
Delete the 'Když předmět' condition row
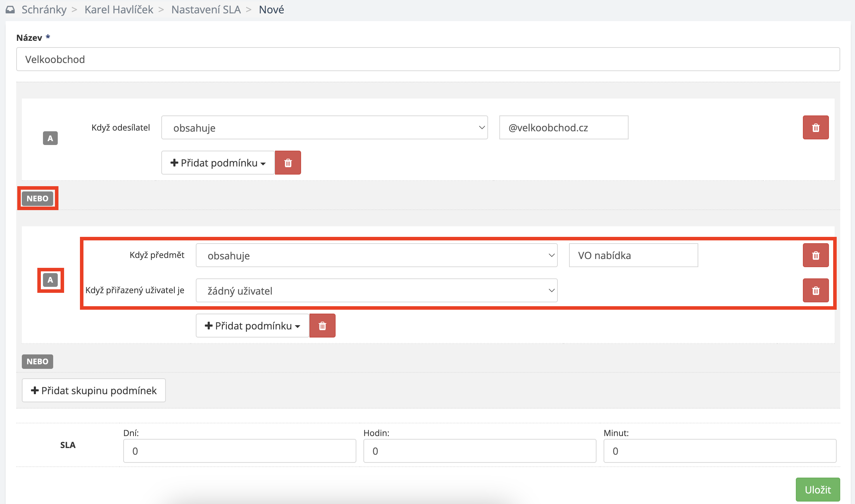point(816,255)
